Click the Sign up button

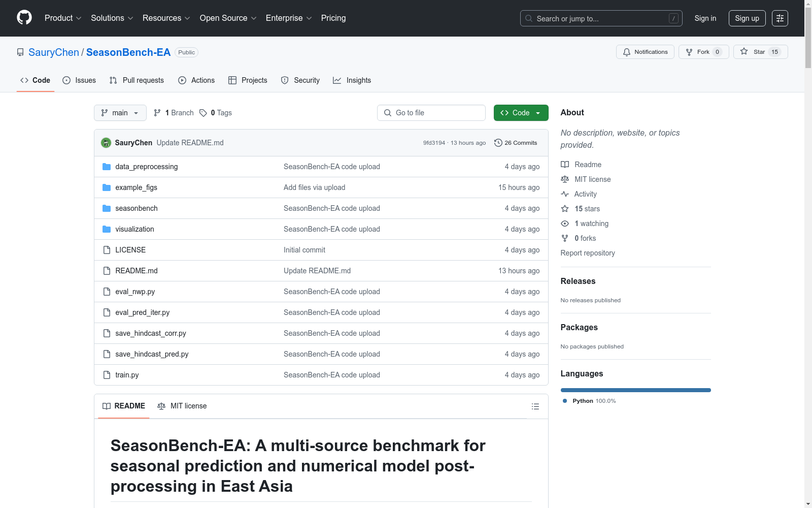click(x=747, y=18)
